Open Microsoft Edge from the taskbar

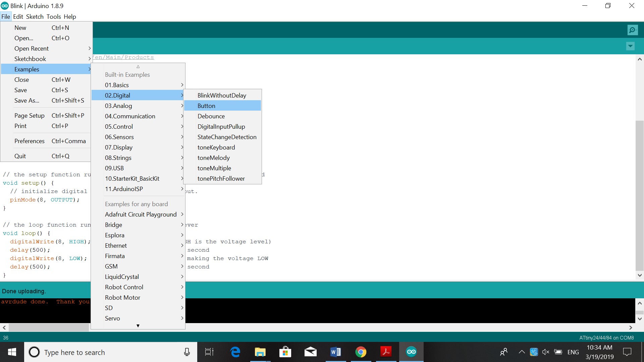[x=235, y=352]
